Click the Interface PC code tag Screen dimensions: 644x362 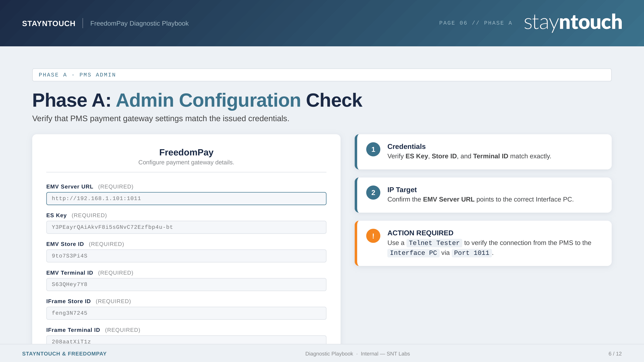tap(413, 253)
